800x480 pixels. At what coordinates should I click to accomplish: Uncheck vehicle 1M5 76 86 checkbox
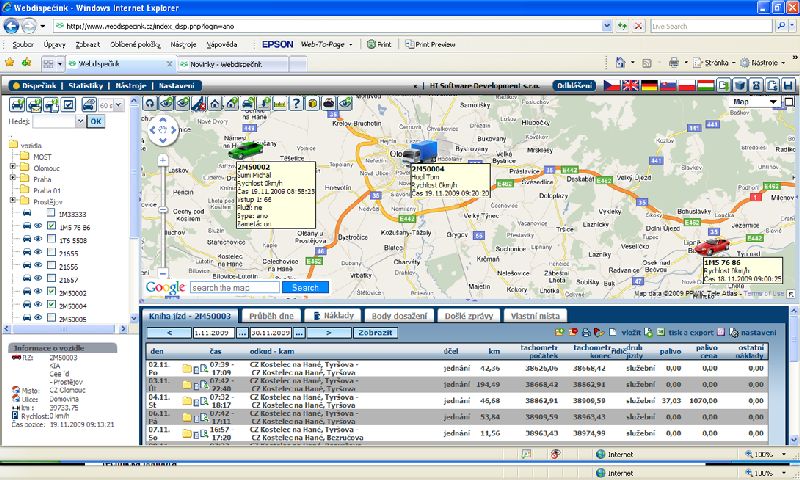(51, 225)
